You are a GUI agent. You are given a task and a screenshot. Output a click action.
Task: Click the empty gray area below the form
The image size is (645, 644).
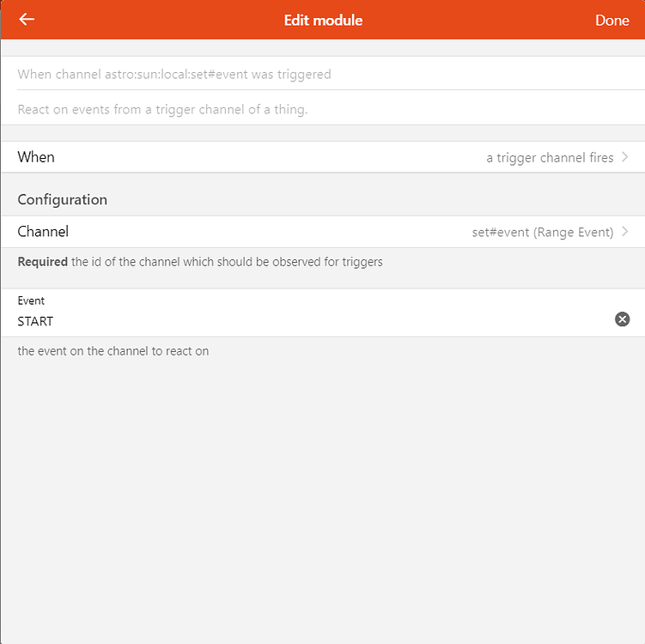(x=322, y=498)
